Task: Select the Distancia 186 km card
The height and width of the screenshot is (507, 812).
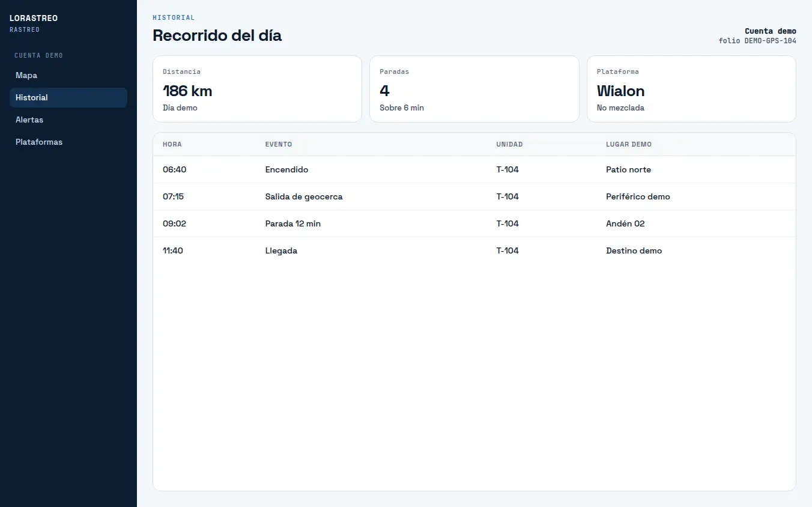Action: 257,89
